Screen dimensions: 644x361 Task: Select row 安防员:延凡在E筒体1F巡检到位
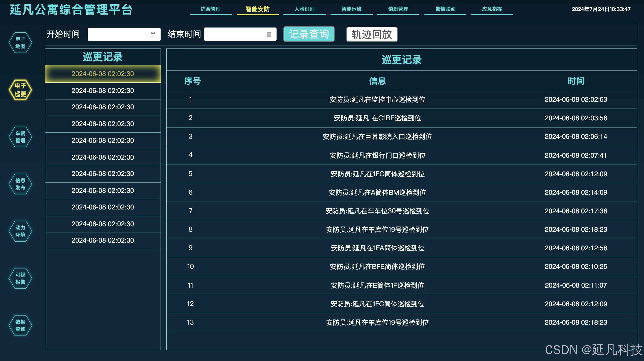tap(402, 285)
